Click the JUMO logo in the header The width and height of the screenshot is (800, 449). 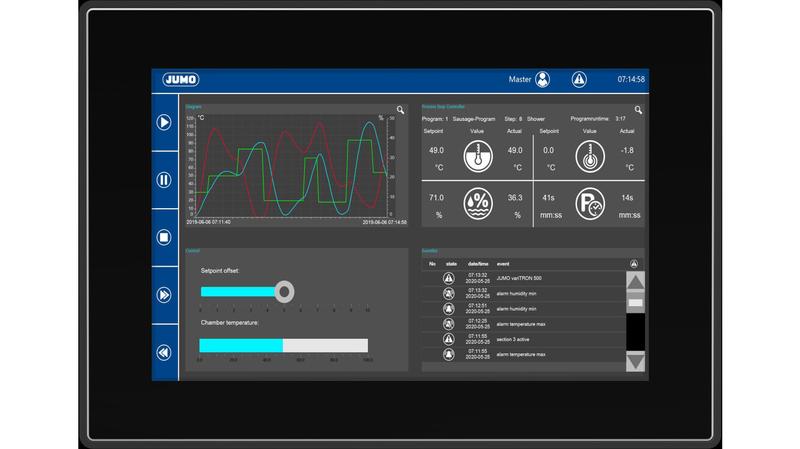point(179,79)
